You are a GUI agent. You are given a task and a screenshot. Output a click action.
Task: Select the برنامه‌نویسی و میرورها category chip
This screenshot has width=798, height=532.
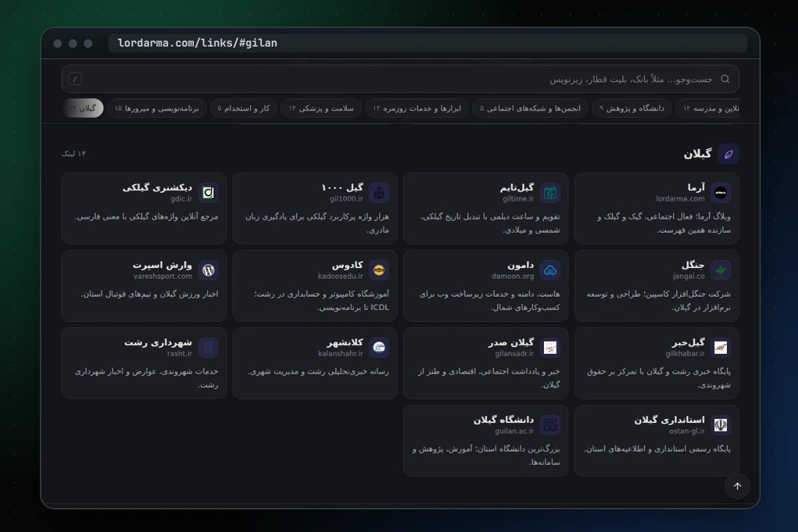(157, 108)
